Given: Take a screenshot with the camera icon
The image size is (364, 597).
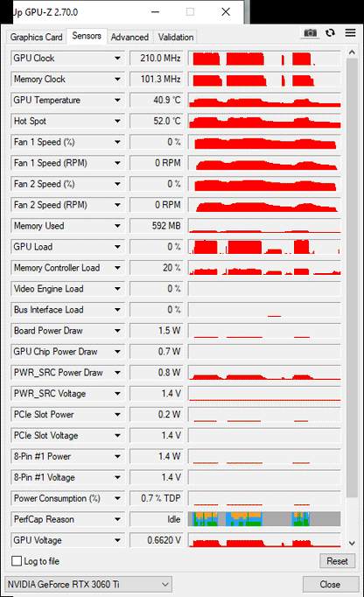Looking at the screenshot, I should 310,33.
